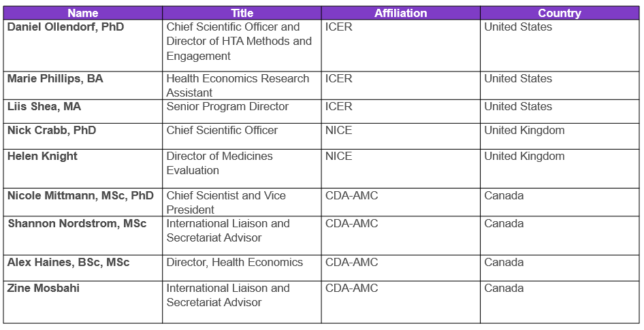Click the Affiliation column header
The width and height of the screenshot is (644, 330).
click(x=400, y=13)
